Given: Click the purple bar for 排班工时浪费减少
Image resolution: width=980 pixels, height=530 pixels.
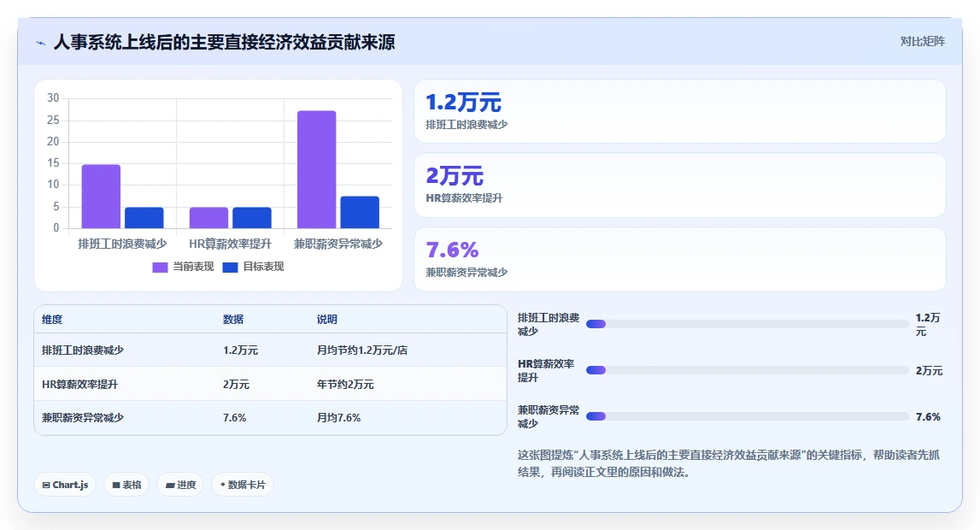Looking at the screenshot, I should pos(101,197).
